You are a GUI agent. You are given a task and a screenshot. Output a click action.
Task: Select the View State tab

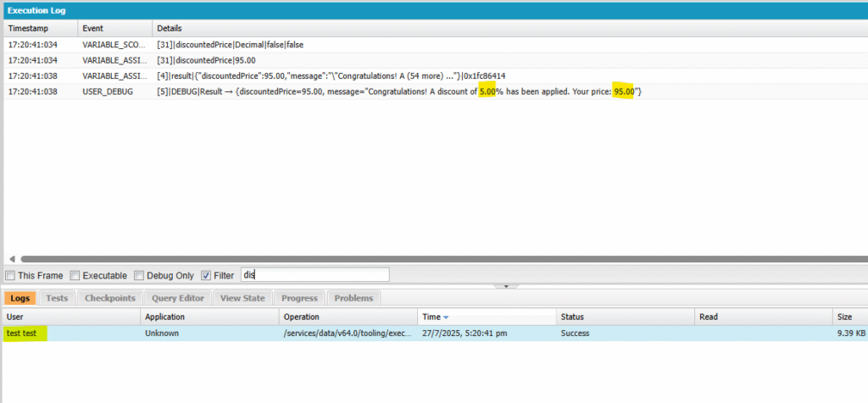pyautogui.click(x=242, y=298)
